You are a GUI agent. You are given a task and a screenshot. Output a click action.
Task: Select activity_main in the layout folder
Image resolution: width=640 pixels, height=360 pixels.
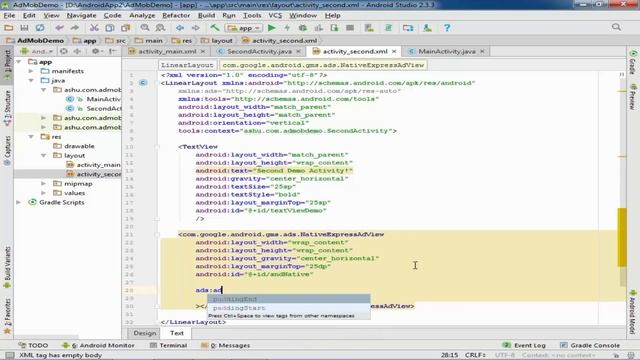pyautogui.click(x=98, y=165)
